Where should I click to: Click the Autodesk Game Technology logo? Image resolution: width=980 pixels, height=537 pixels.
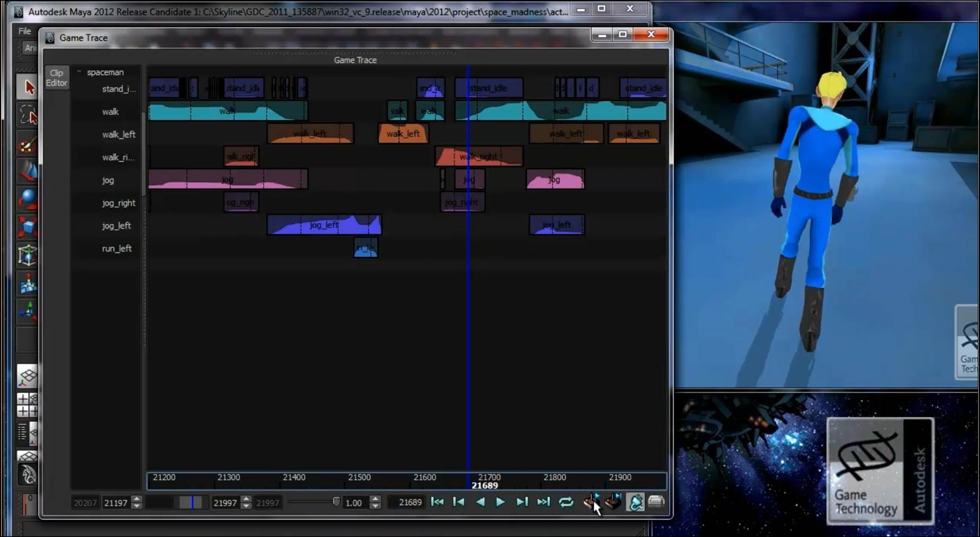point(880,470)
